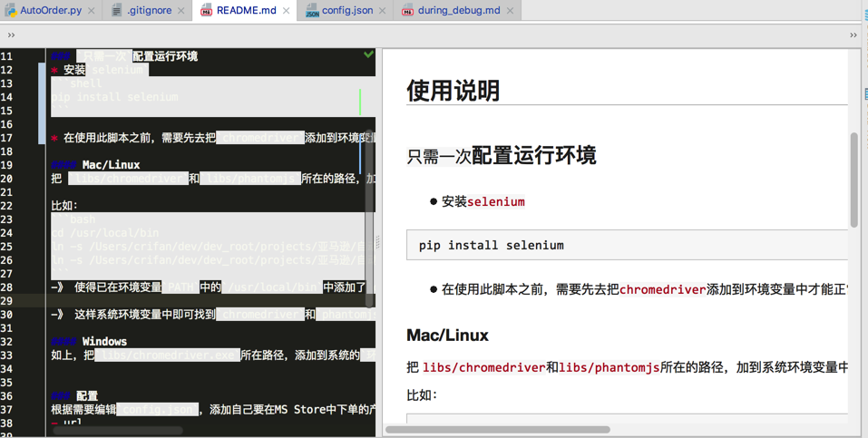Viewport: 868px width, 438px height.
Task: Expand hidden toolbar items via the left chevrons
Action: tap(11, 34)
